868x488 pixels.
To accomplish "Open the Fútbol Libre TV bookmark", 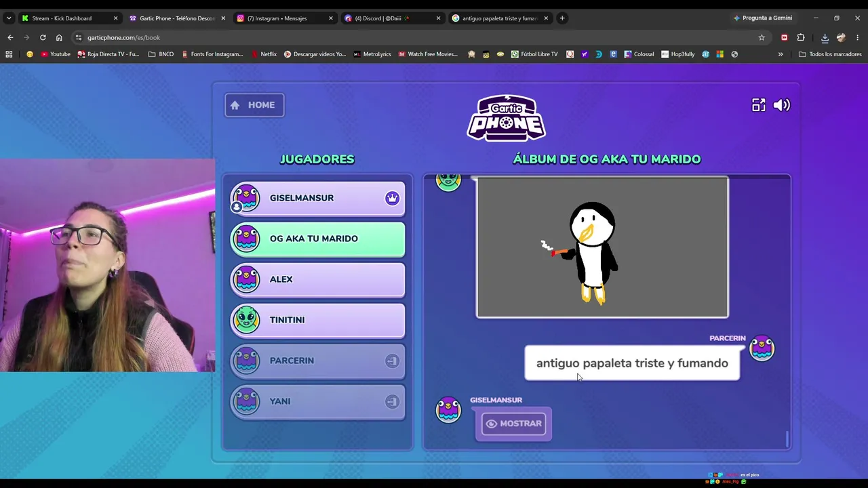I will (534, 54).
